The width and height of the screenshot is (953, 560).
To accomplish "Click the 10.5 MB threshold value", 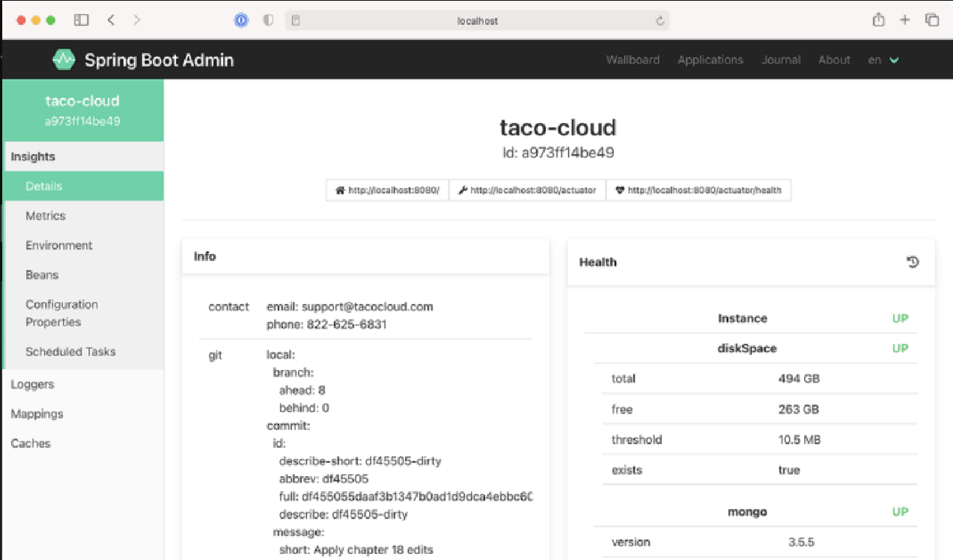I will tap(800, 439).
